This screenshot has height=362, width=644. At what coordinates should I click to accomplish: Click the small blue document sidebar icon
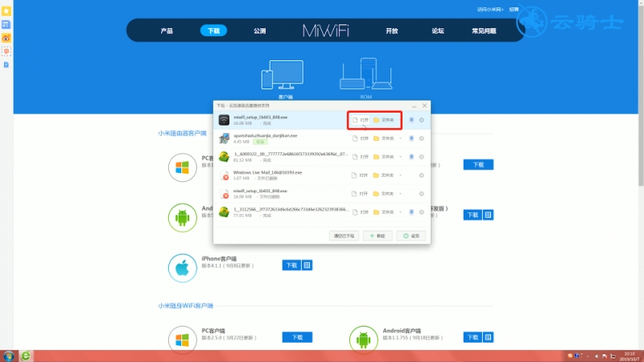6,65
